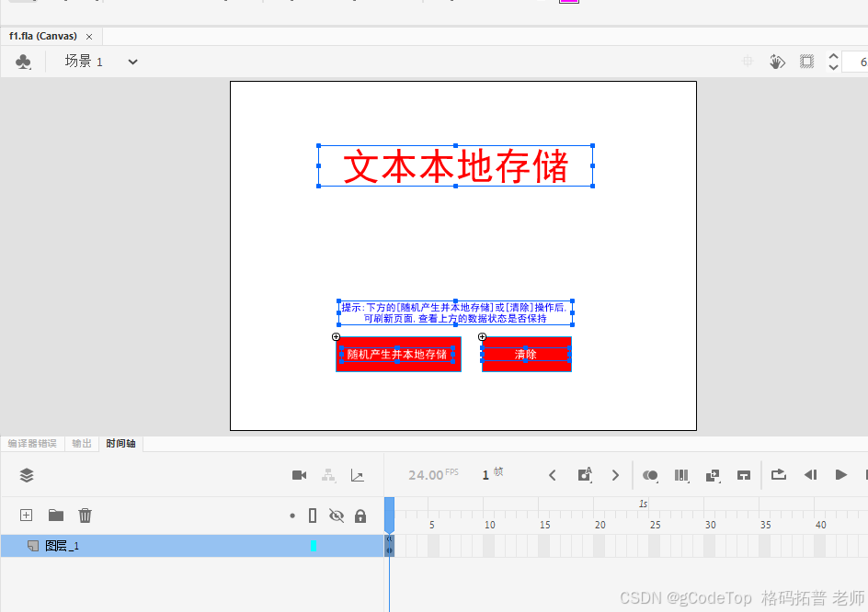The image size is (868, 612).
Task: Click the current frame number 1
Action: pyautogui.click(x=485, y=475)
